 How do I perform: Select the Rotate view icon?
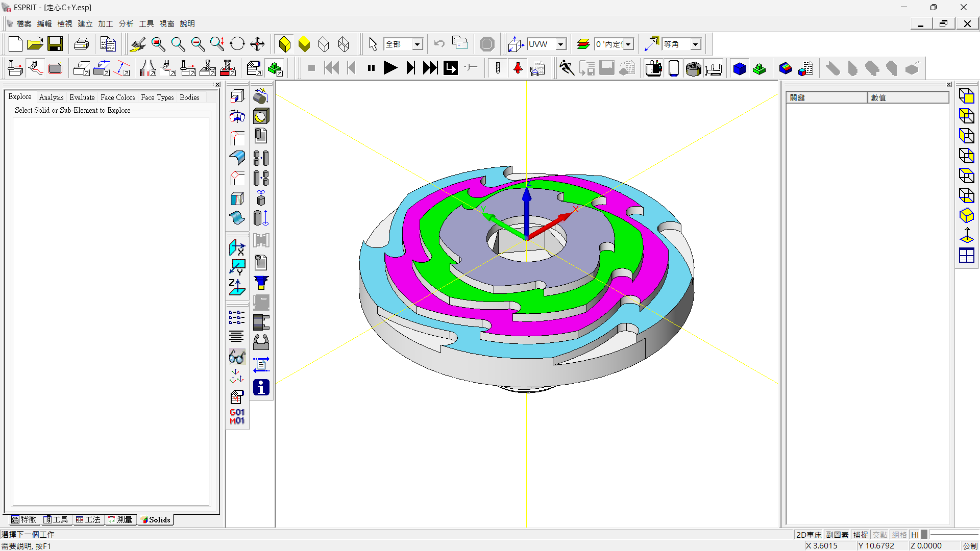point(237,44)
